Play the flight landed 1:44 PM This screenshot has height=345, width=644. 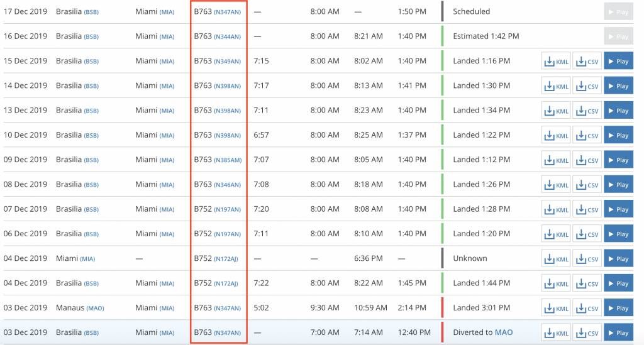pyautogui.click(x=619, y=283)
